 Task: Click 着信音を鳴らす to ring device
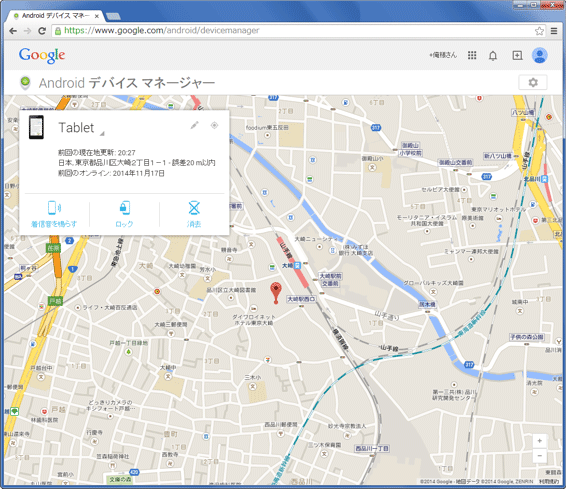54,214
